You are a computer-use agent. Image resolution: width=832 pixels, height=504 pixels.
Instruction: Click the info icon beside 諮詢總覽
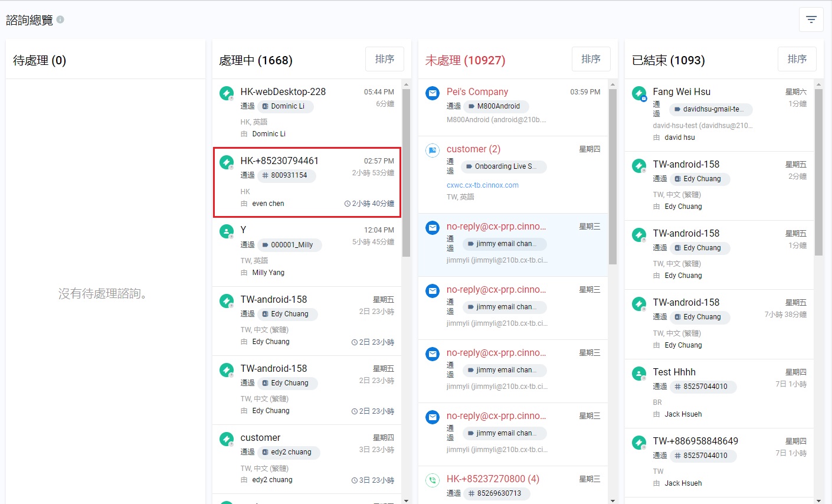point(60,19)
